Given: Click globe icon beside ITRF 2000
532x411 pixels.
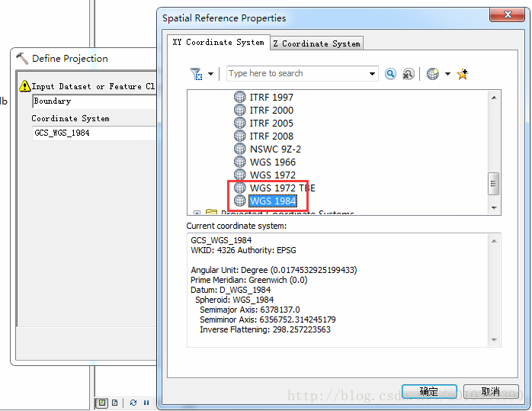Looking at the screenshot, I should pyautogui.click(x=240, y=110).
